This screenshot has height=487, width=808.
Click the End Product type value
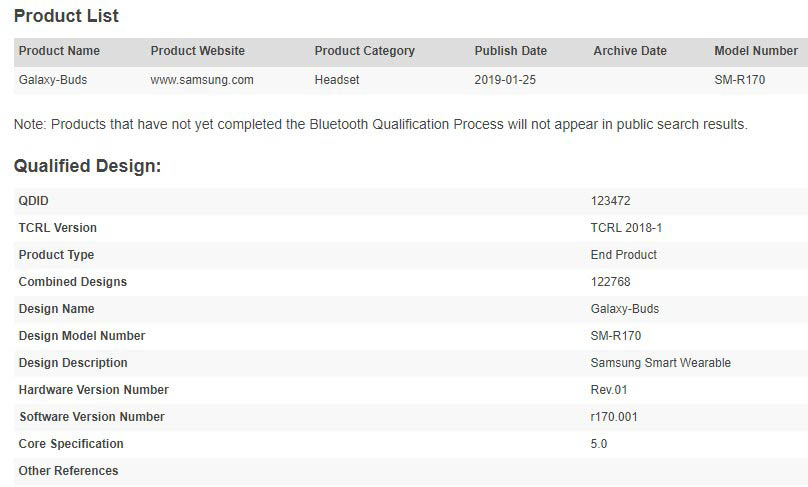pos(623,255)
